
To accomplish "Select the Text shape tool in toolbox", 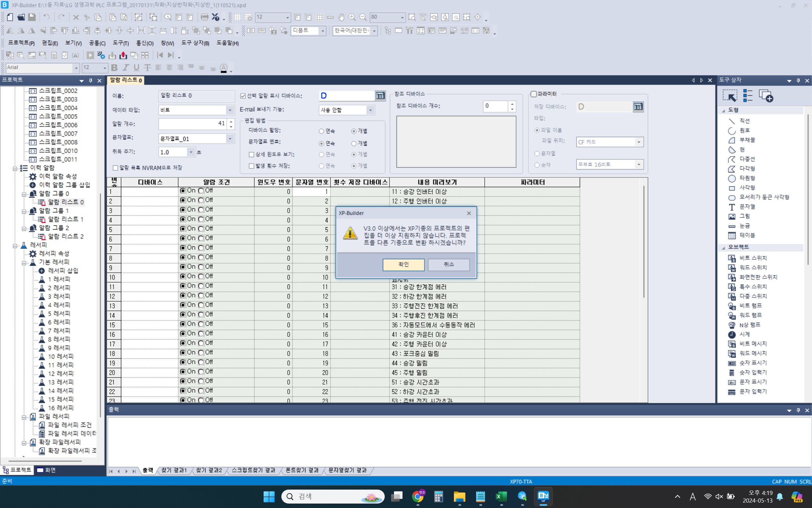I will coord(742,207).
